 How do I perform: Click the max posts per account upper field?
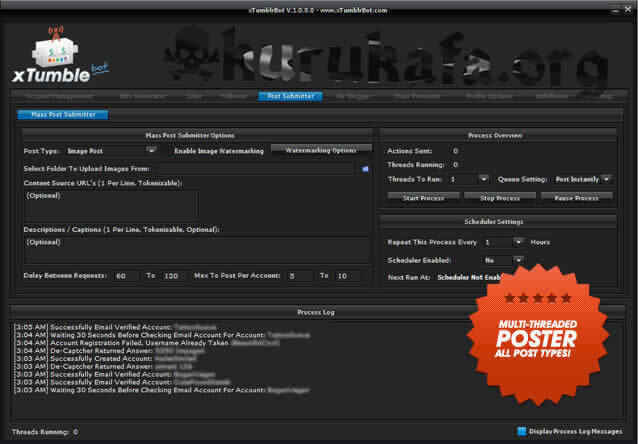pos(347,275)
